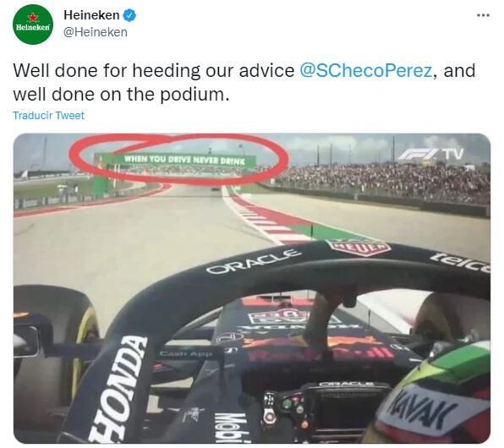Click the F1 TV logo watermark
504x448 pixels.
tap(431, 154)
